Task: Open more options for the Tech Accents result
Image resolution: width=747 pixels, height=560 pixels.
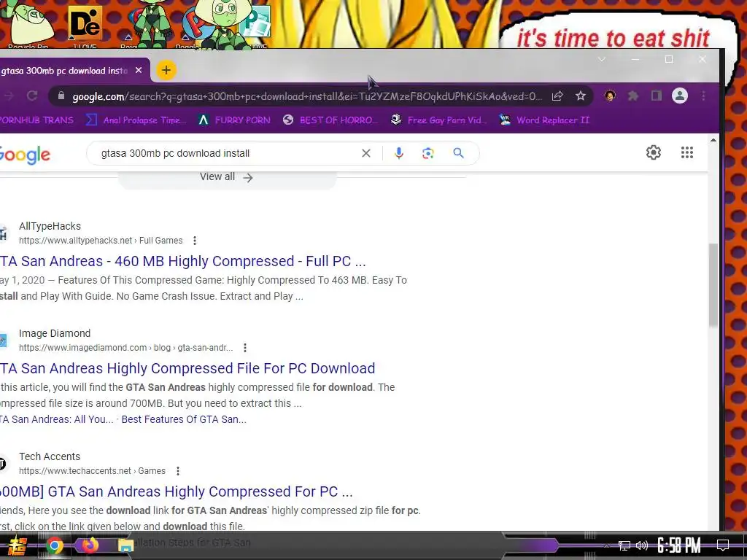Action: point(178,472)
